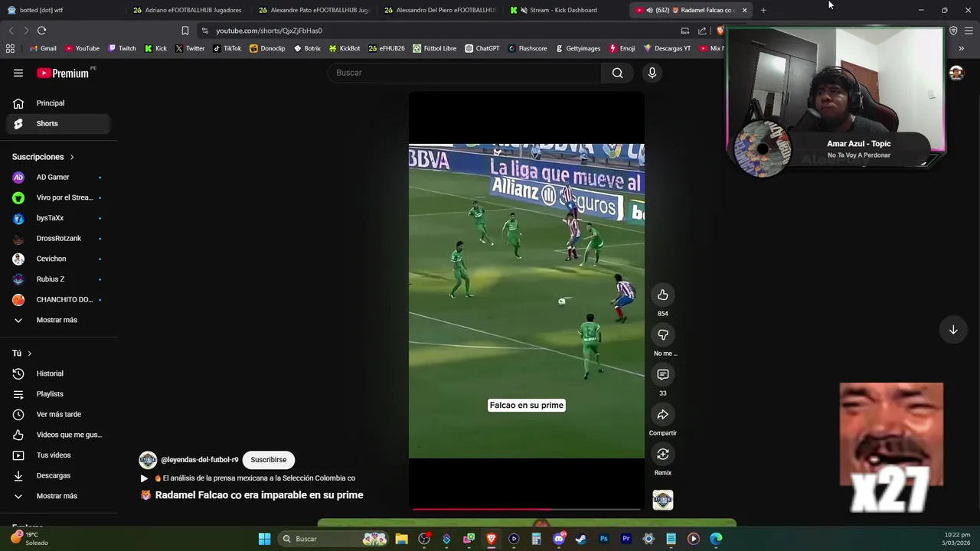
Task: Open the Remix option
Action: pos(663,455)
